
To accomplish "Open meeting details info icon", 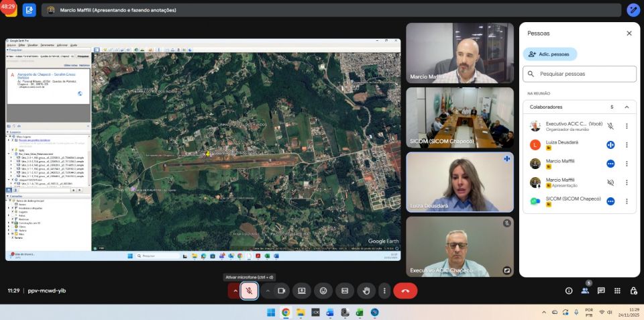I will pyautogui.click(x=569, y=290).
